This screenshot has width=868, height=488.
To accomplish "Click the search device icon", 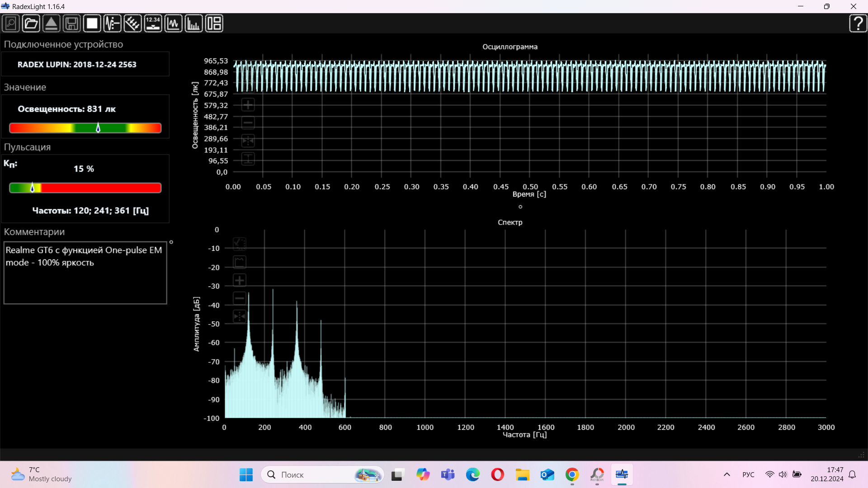I will pyautogui.click(x=11, y=23).
